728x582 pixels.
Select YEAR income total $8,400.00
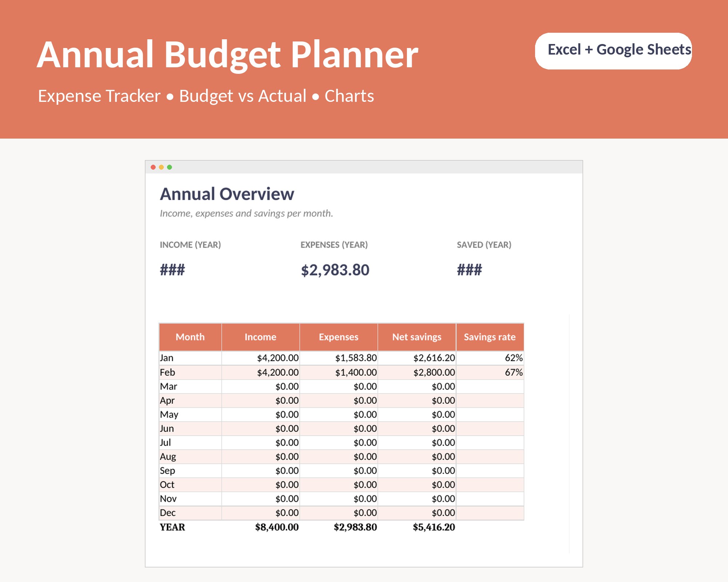tap(277, 527)
